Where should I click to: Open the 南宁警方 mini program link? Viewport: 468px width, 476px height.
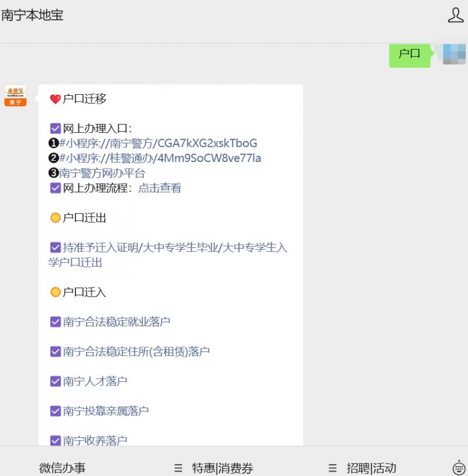(158, 143)
